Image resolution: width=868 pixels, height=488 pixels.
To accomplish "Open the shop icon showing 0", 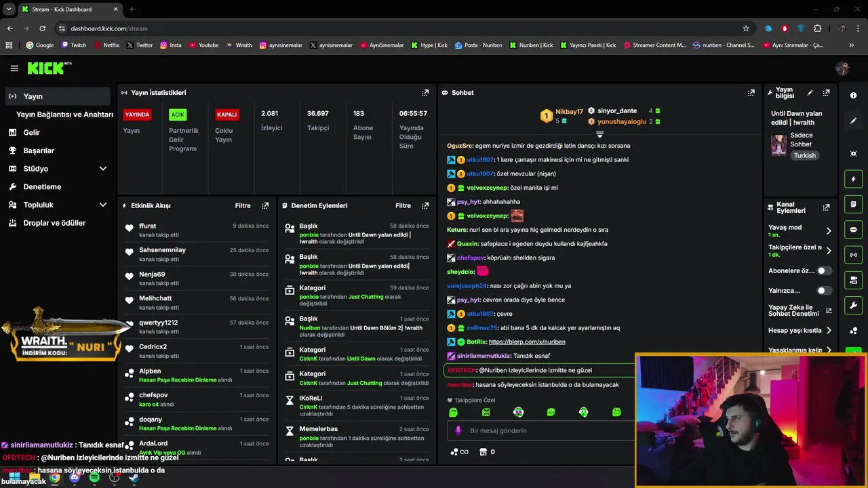I will click(487, 452).
